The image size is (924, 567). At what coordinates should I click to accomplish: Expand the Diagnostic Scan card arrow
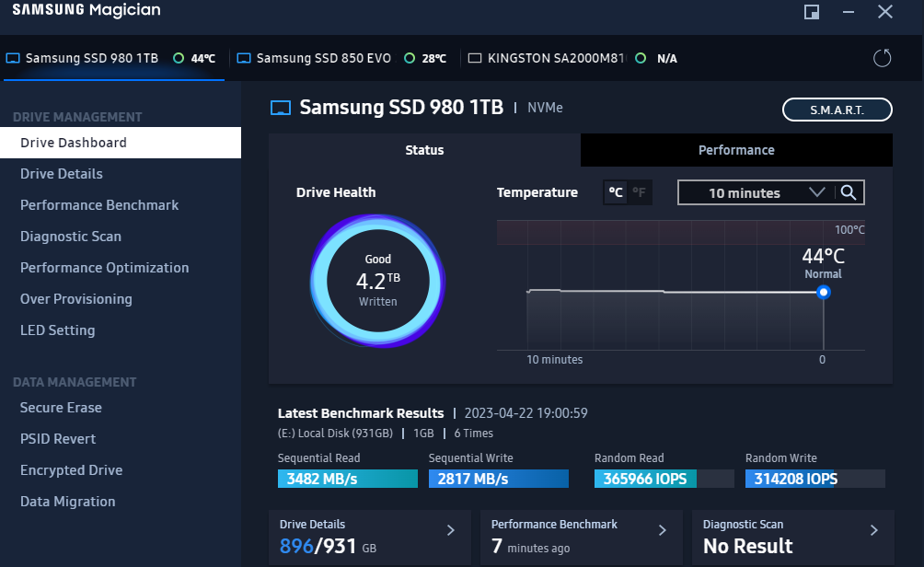click(x=874, y=530)
